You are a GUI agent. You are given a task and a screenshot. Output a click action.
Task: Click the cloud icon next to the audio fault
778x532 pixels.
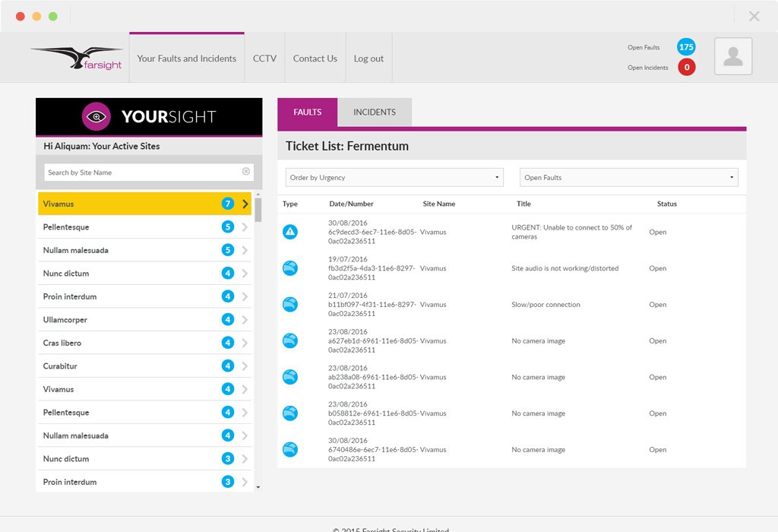pos(289,268)
